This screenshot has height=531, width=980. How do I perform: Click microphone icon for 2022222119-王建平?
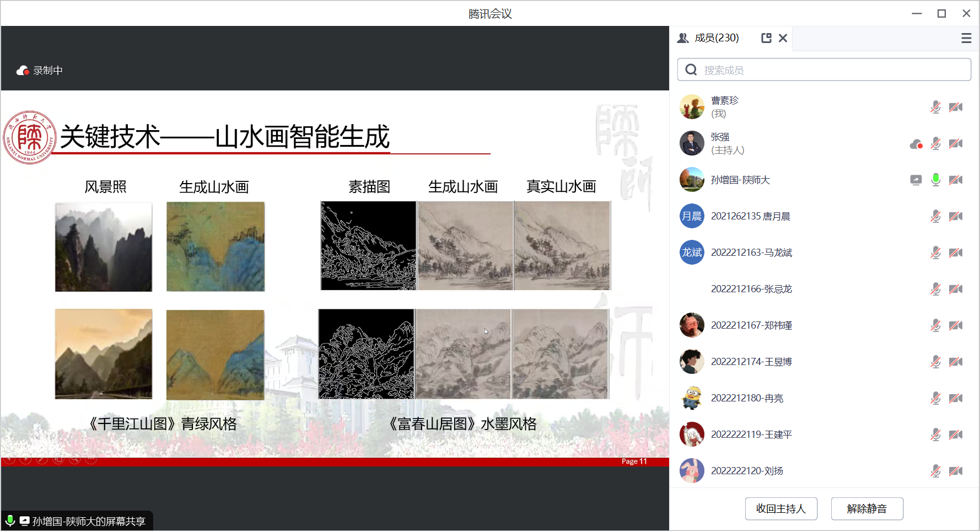(x=935, y=435)
